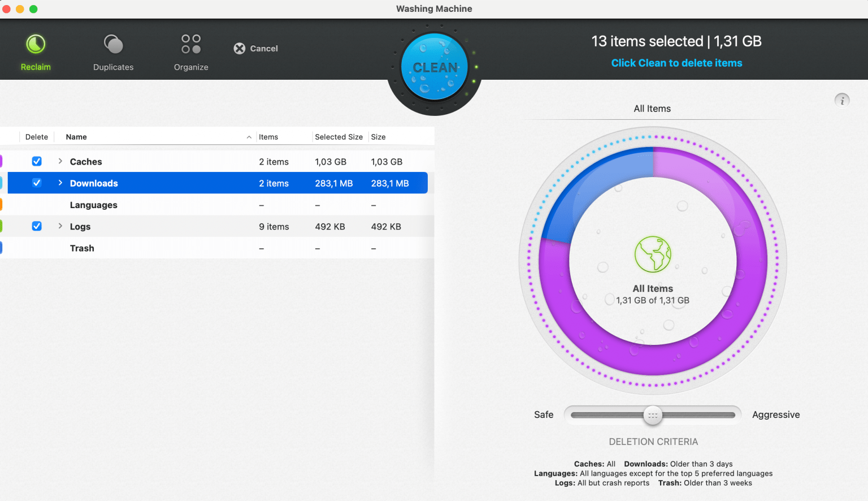Click the Cancel button label
The height and width of the screenshot is (501, 868).
(264, 48)
